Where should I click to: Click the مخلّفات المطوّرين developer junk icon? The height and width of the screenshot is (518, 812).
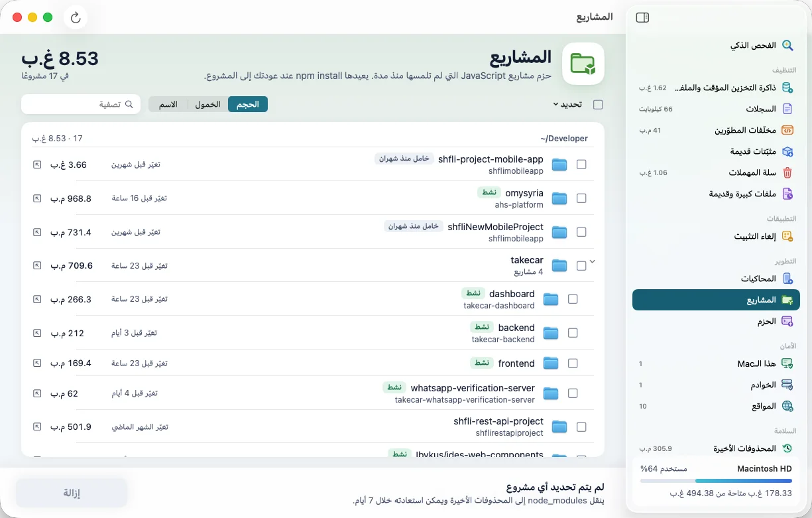pyautogui.click(x=787, y=130)
